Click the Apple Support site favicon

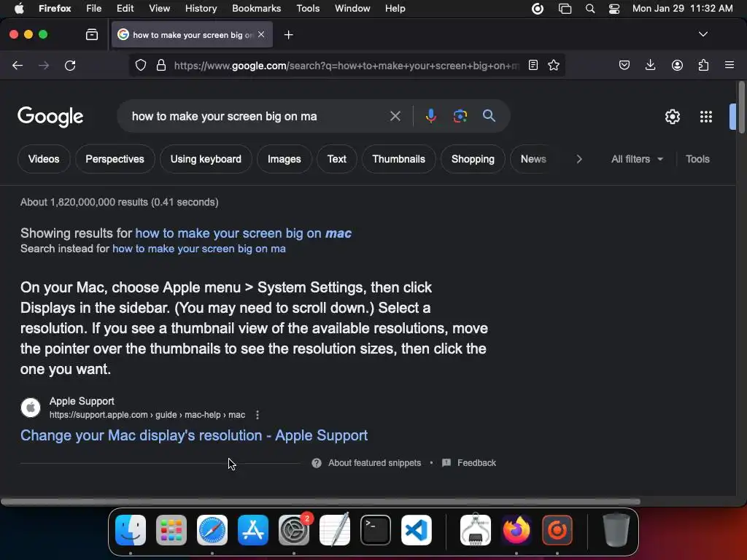31,408
